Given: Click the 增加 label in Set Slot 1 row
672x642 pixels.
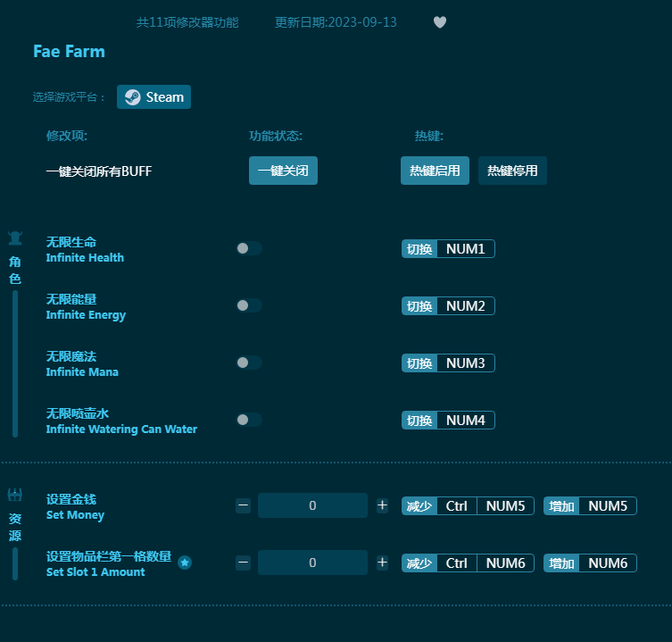Looking at the screenshot, I should (561, 563).
